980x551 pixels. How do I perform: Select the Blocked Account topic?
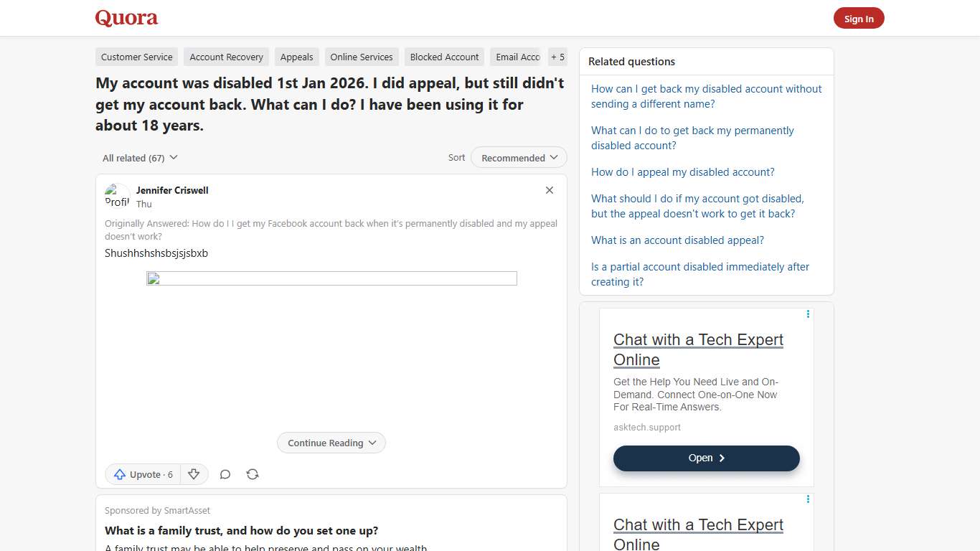coord(444,57)
